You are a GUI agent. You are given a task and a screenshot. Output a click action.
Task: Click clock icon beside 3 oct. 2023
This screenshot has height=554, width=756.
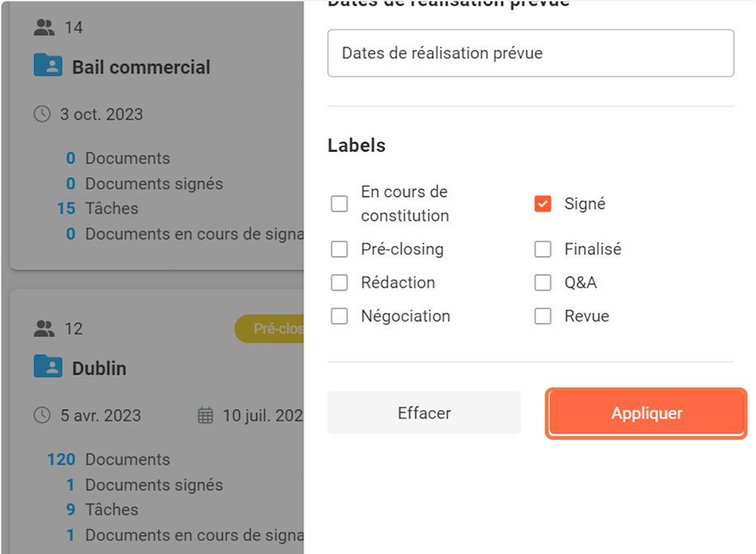[x=42, y=114]
